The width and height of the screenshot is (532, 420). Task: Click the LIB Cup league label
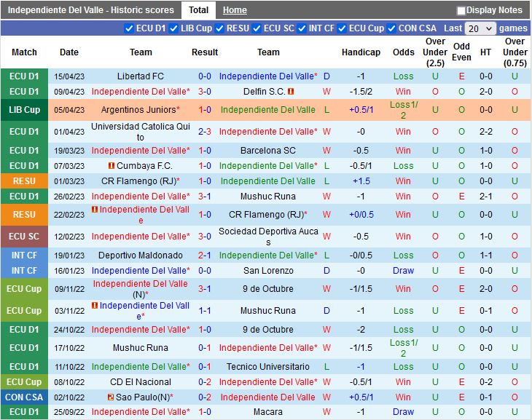pyautogui.click(x=25, y=110)
